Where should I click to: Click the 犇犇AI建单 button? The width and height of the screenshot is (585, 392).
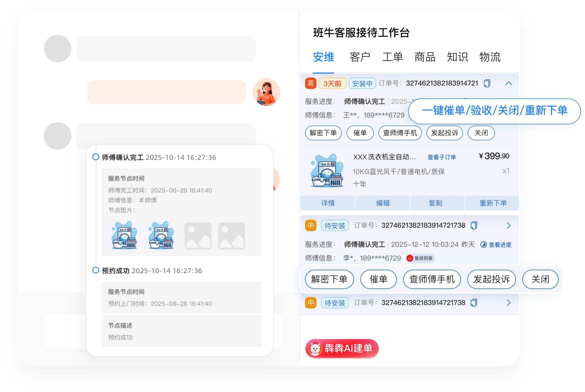click(x=342, y=349)
